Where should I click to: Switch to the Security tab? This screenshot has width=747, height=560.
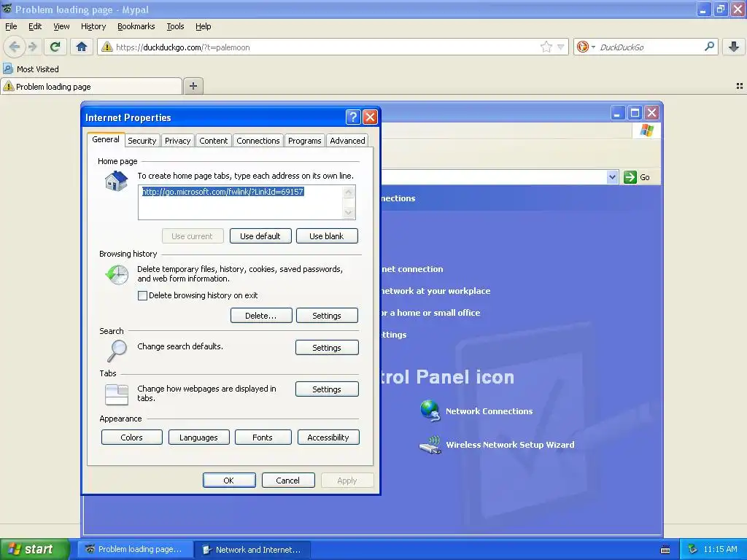point(142,141)
